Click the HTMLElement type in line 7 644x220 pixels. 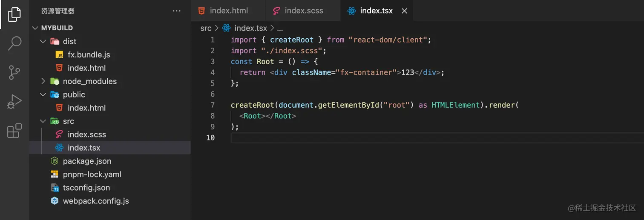(x=456, y=105)
